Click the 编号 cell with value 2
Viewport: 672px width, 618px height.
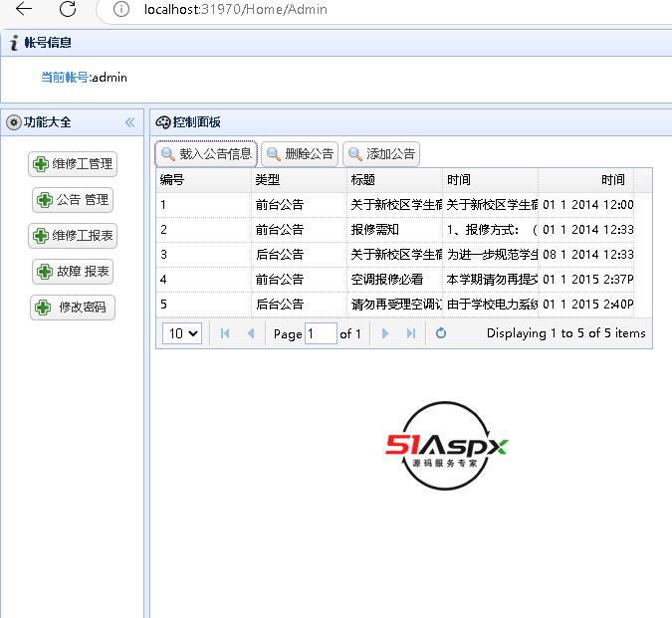point(203,230)
